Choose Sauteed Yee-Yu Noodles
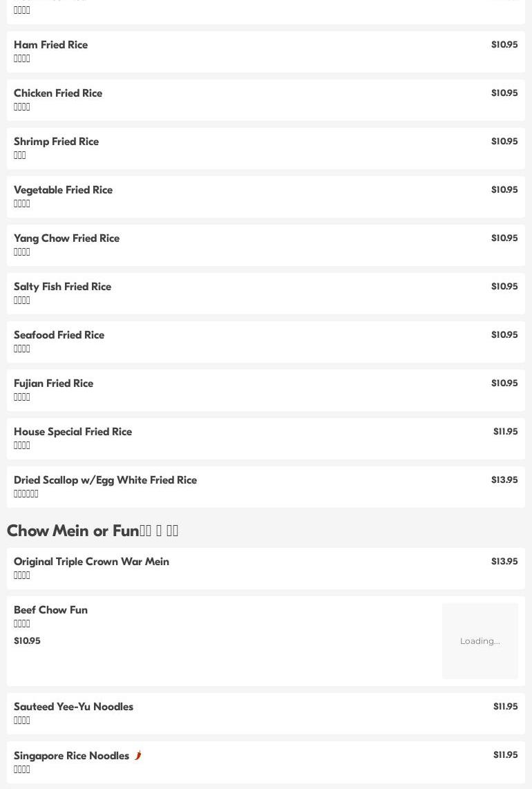Screen dimensions: 532x789 (74, 707)
